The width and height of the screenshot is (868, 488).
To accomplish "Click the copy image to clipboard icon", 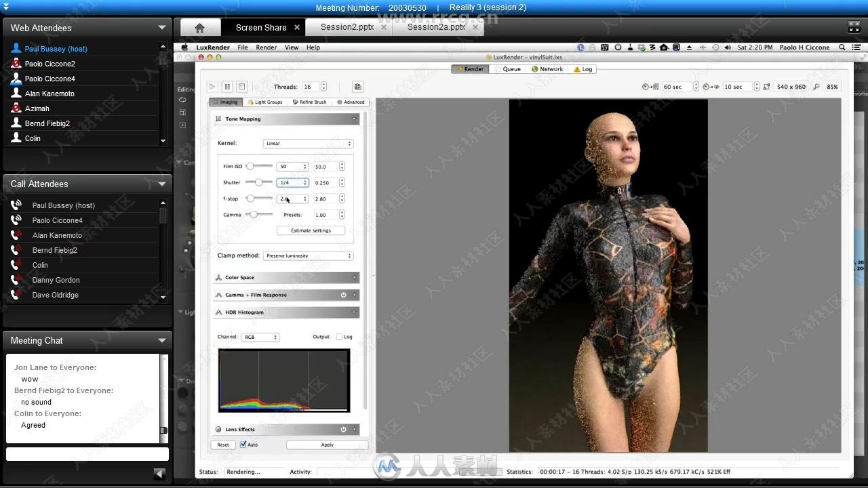I will pyautogui.click(x=357, y=87).
